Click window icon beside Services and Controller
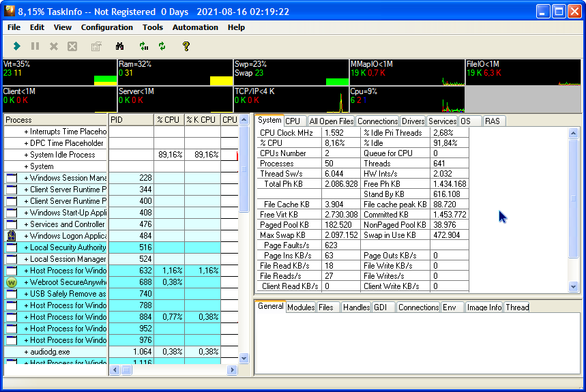The width and height of the screenshot is (586, 392). 12,224
